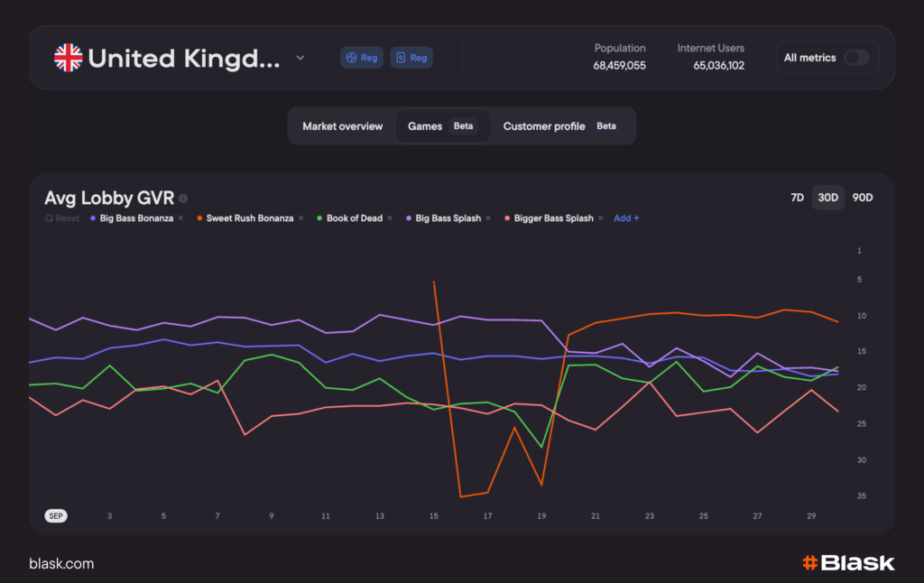Screen dimensions: 924x583
Task: Enable the All metrics toggle
Action: click(x=855, y=58)
